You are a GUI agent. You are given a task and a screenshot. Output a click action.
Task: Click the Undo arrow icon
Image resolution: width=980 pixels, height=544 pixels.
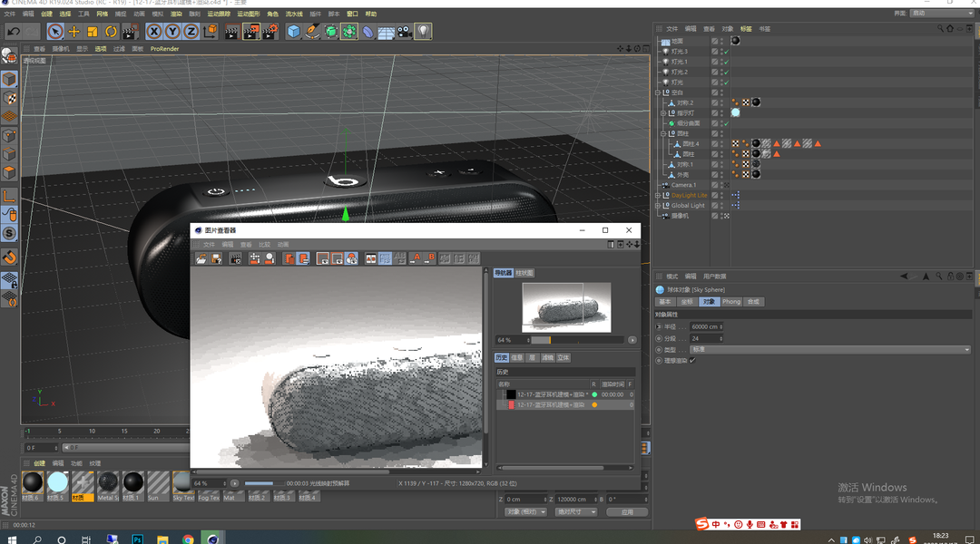pyautogui.click(x=13, y=31)
